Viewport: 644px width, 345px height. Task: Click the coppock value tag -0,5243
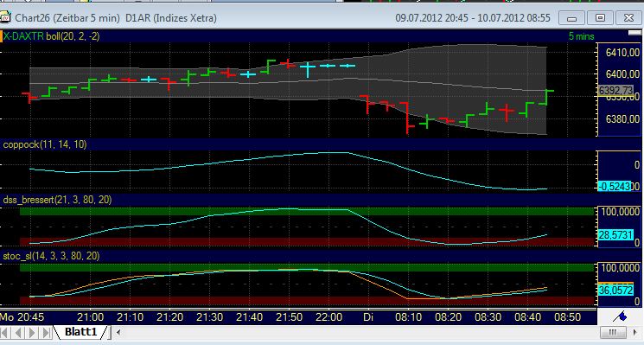pos(615,186)
